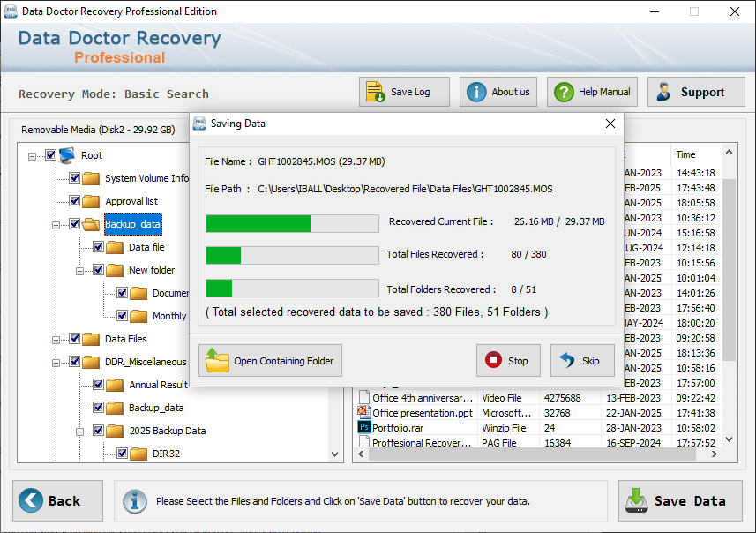Click the Total Folders Recovered progress bar
The height and width of the screenshot is (533, 756).
click(x=292, y=288)
